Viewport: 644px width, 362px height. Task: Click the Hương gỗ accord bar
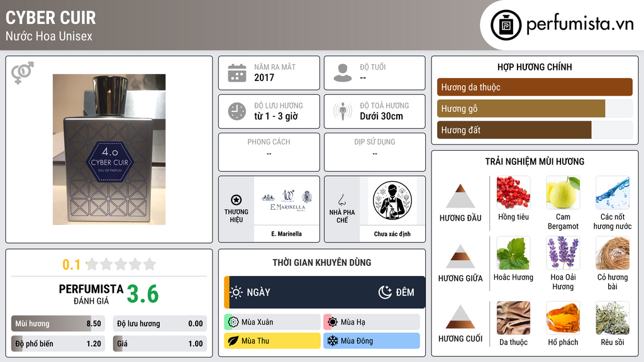point(535,108)
